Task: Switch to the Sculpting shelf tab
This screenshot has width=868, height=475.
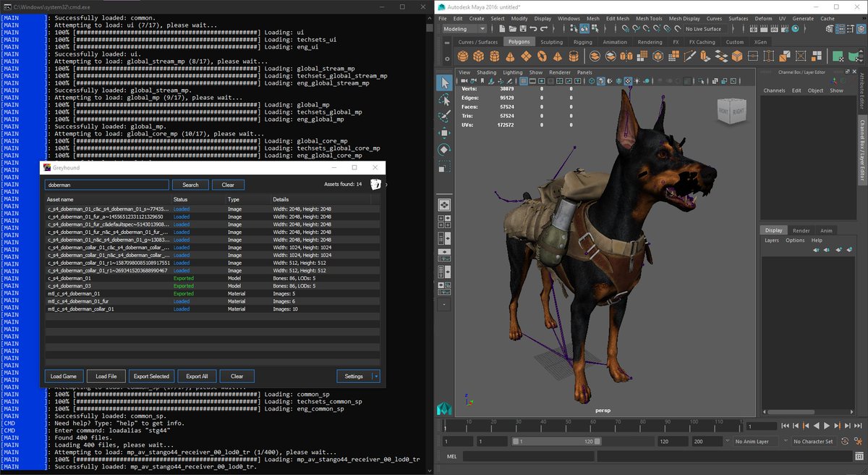Action: [551, 42]
